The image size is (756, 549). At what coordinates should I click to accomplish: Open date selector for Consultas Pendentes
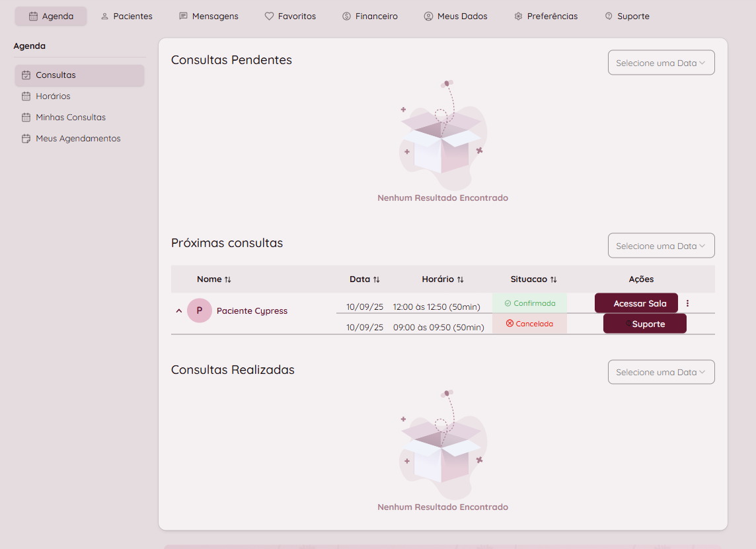661,63
